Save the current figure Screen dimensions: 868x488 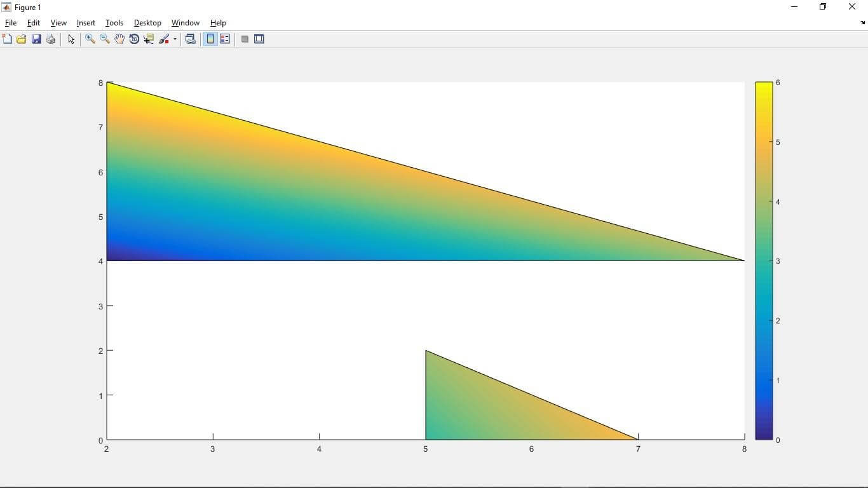click(x=36, y=39)
